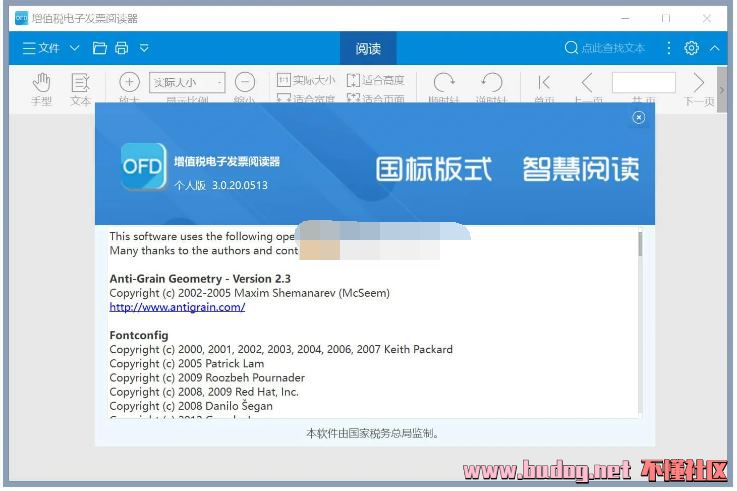Click the OFD app icon in title bar
The height and width of the screenshot is (491, 737).
(22, 18)
